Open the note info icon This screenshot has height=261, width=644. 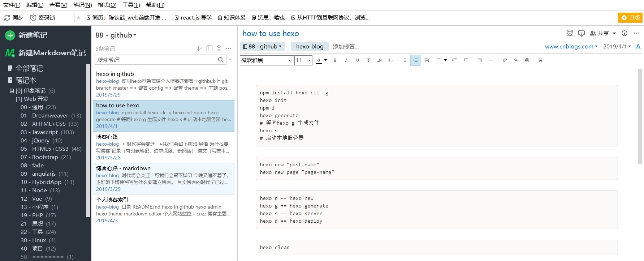624,33
